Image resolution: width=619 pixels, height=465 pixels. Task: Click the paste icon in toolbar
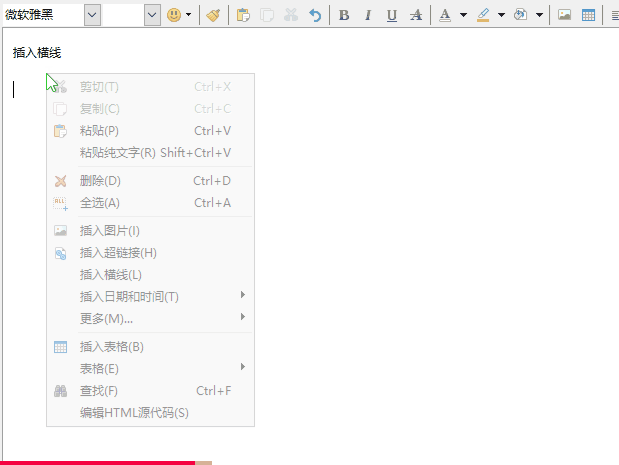pyautogui.click(x=243, y=15)
